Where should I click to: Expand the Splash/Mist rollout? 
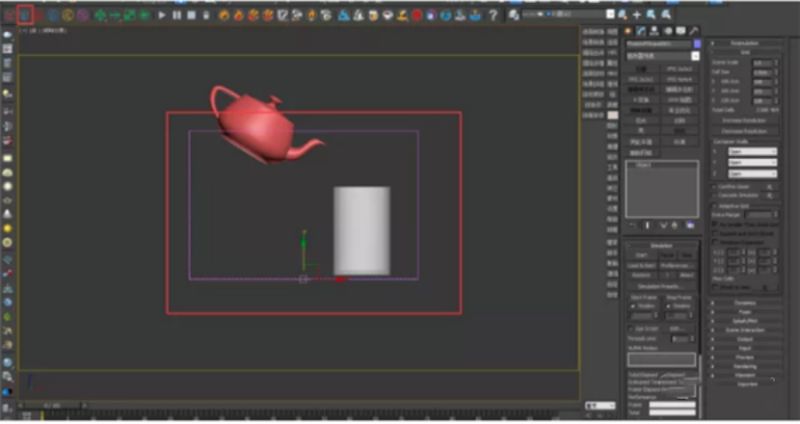click(744, 321)
